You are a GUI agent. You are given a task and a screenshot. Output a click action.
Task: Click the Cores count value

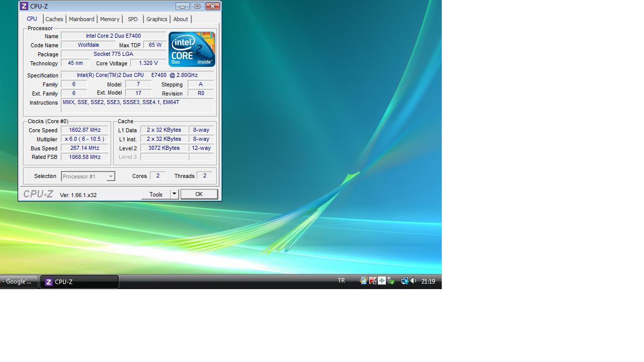pos(158,176)
